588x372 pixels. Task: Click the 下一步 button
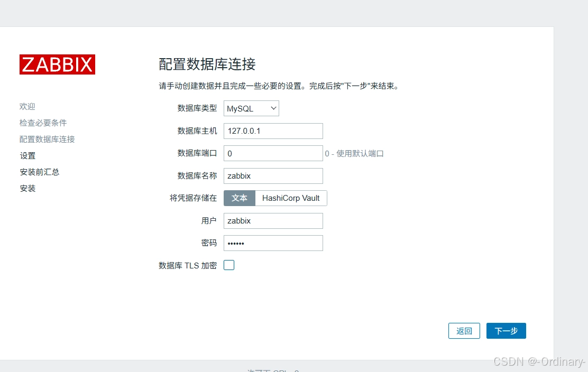[506, 331]
